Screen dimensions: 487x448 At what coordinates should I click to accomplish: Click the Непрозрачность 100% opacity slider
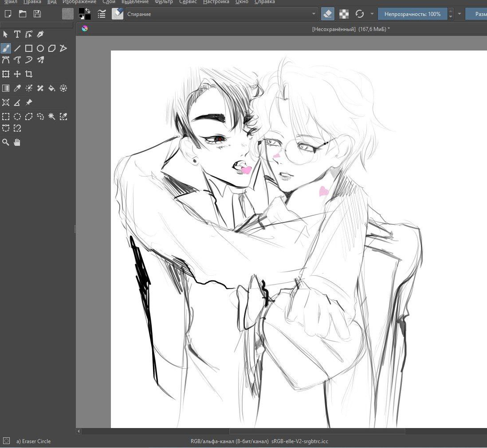[x=412, y=14]
